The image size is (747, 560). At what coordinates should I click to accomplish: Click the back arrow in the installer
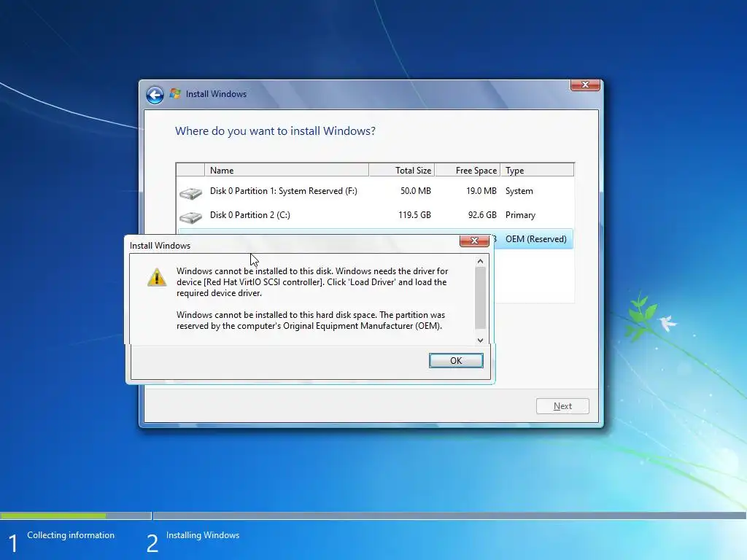pyautogui.click(x=155, y=94)
